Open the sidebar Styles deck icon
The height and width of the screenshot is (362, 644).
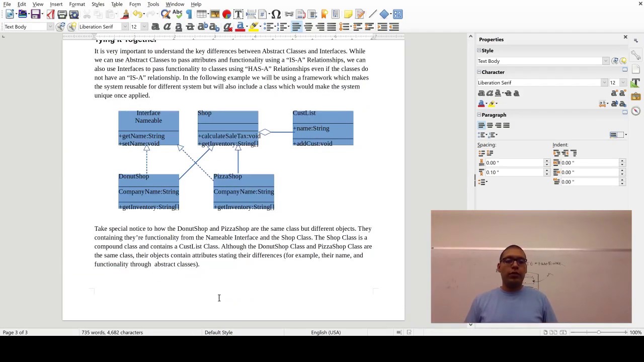635,83
